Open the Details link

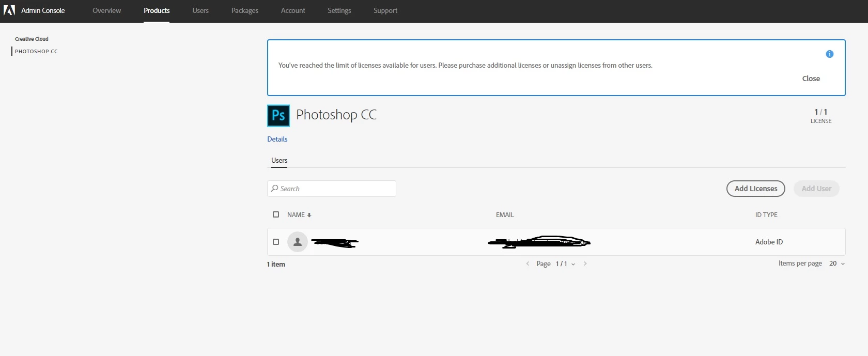coord(277,140)
